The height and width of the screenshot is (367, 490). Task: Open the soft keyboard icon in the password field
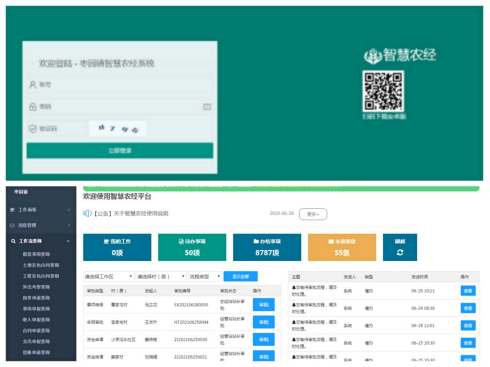(x=207, y=107)
